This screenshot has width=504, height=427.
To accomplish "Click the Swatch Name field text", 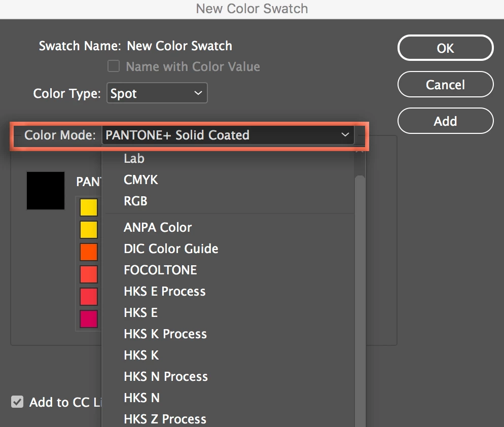I will pos(179,46).
